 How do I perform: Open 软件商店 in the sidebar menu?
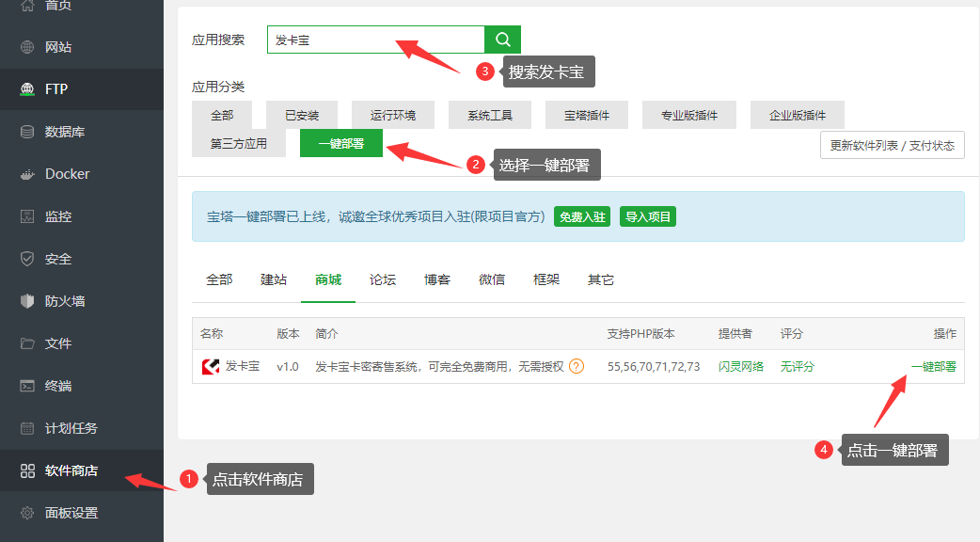(81, 470)
